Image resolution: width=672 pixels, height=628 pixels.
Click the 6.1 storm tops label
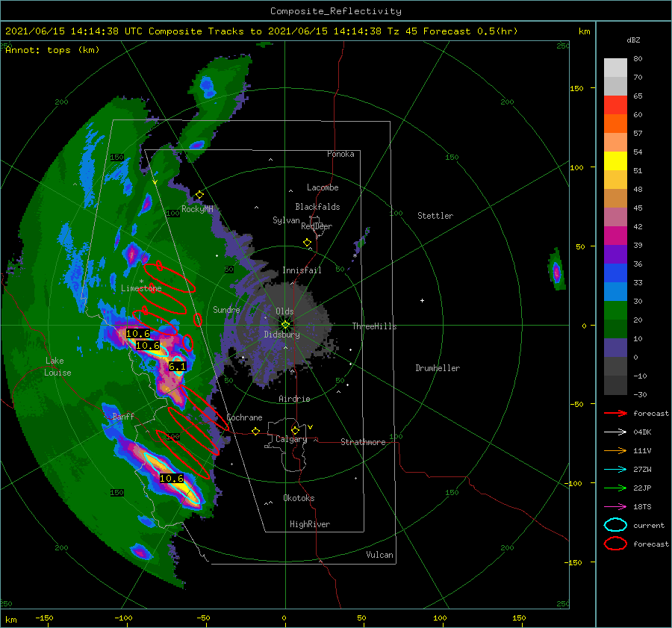178,367
